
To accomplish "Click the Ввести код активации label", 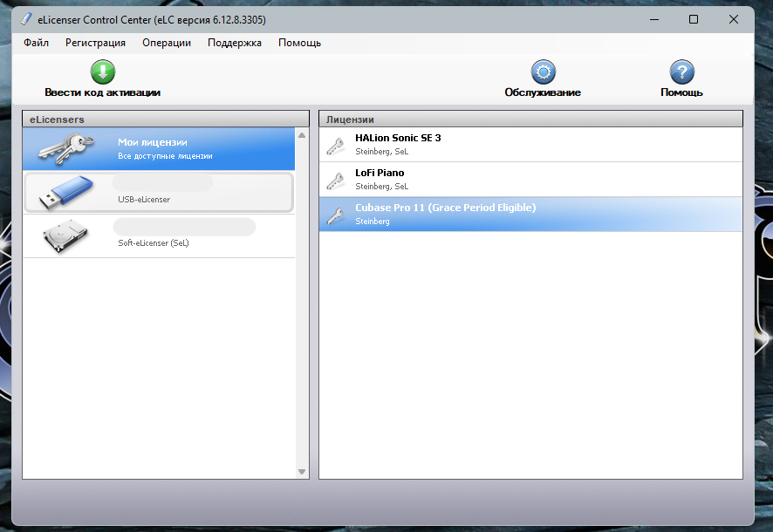I will (103, 92).
